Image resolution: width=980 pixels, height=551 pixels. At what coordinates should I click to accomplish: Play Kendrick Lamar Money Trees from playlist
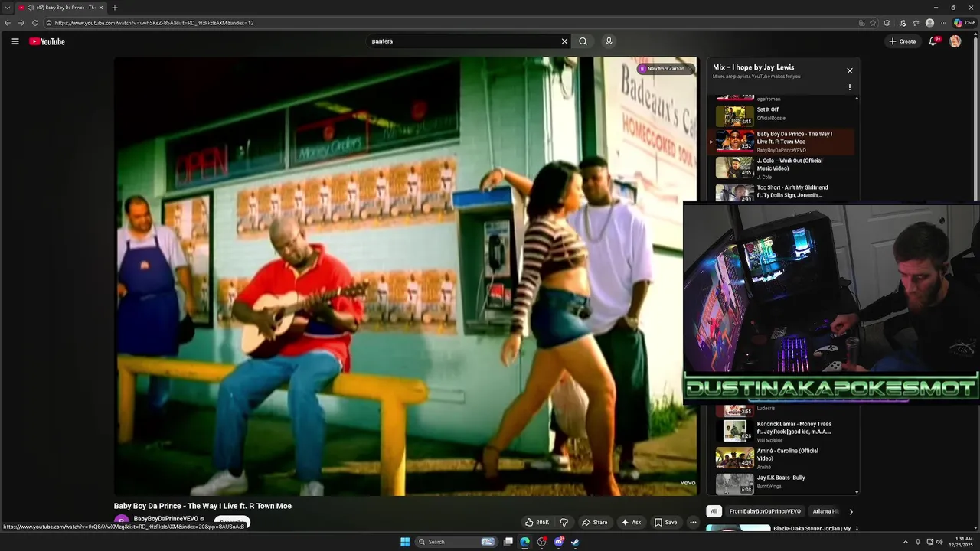pyautogui.click(x=782, y=431)
